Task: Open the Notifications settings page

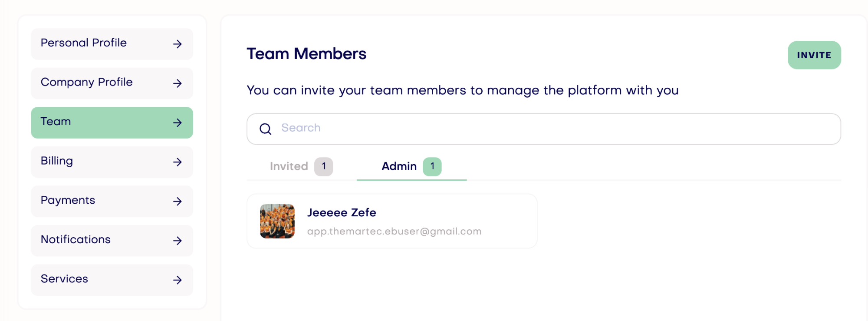Action: (112, 241)
